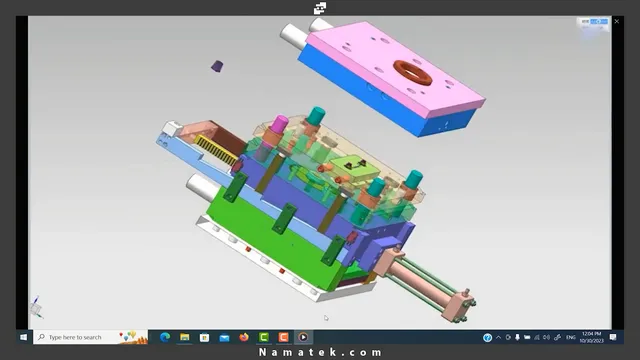Launch Firefox from the taskbar
640x360 pixels.
point(244,337)
